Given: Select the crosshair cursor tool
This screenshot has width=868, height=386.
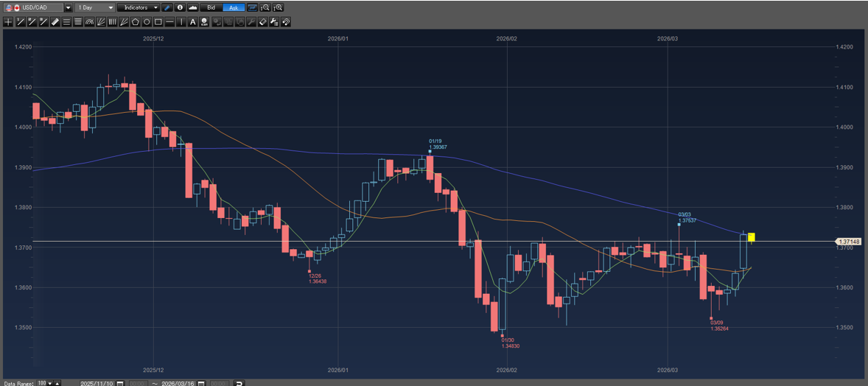Looking at the screenshot, I should click(x=8, y=22).
